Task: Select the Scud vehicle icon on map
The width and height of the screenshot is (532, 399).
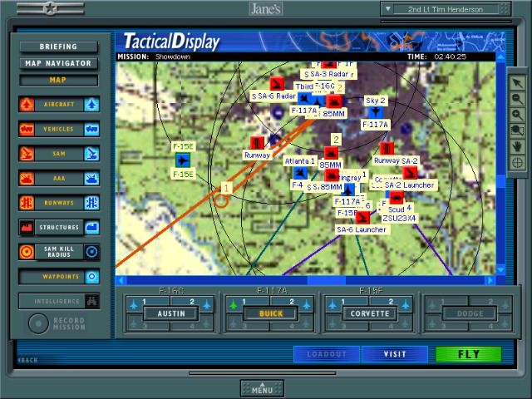Action: click(x=397, y=198)
